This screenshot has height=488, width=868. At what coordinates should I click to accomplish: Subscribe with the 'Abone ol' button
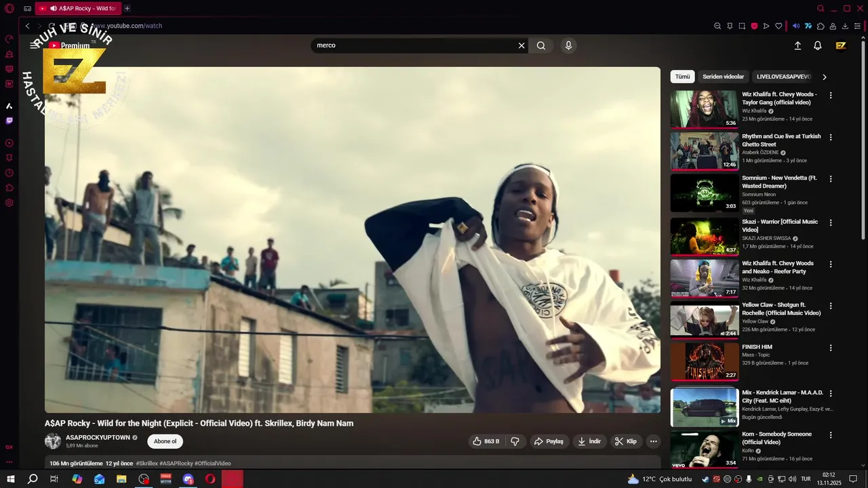click(165, 441)
